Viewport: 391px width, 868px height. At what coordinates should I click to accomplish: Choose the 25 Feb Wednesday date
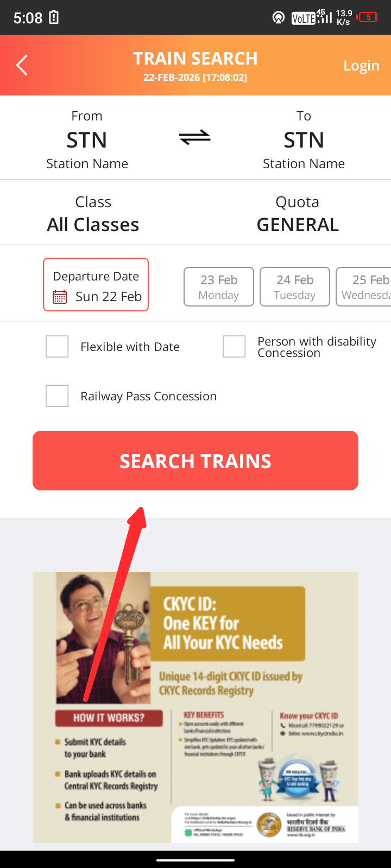[x=365, y=287]
